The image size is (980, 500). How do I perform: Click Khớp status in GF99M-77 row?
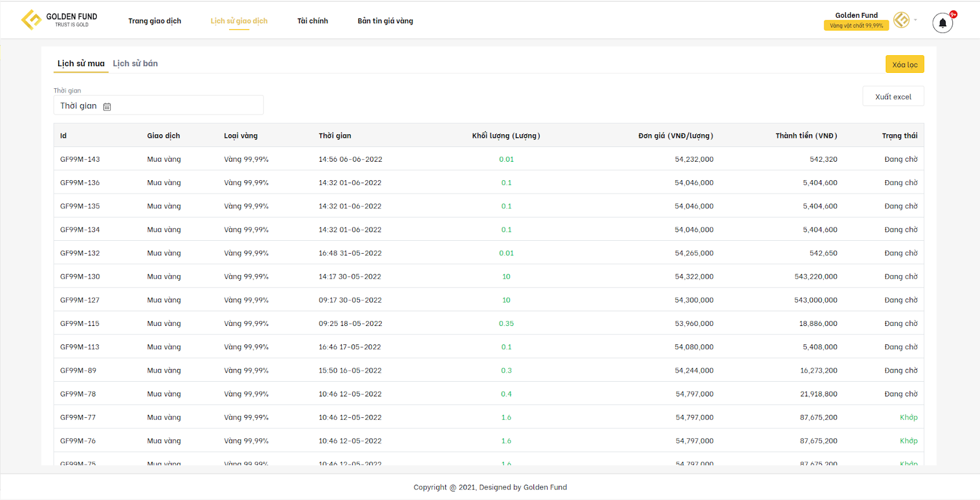909,417
